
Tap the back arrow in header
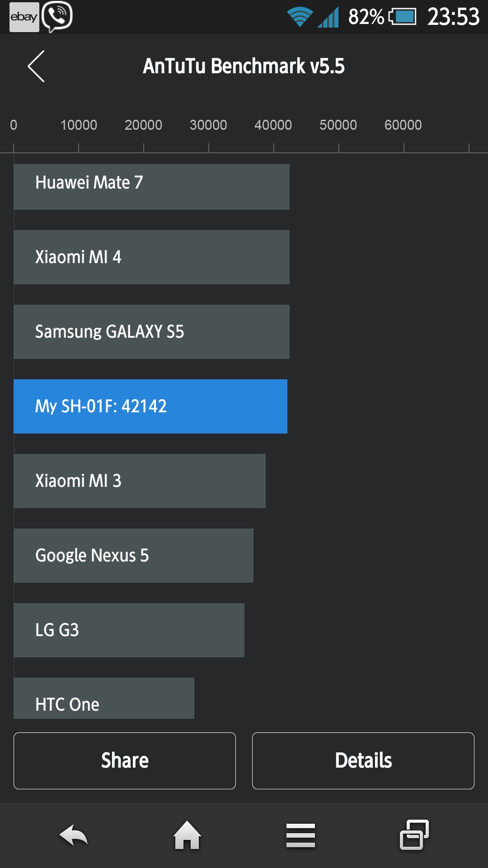pyautogui.click(x=36, y=66)
